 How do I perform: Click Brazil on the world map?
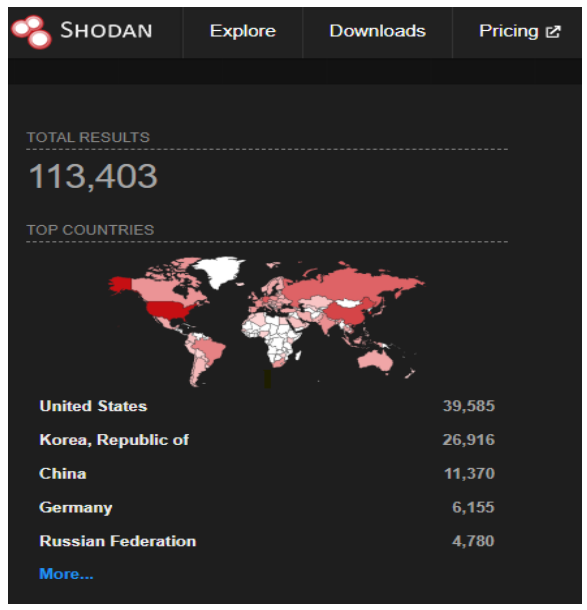coord(208,349)
